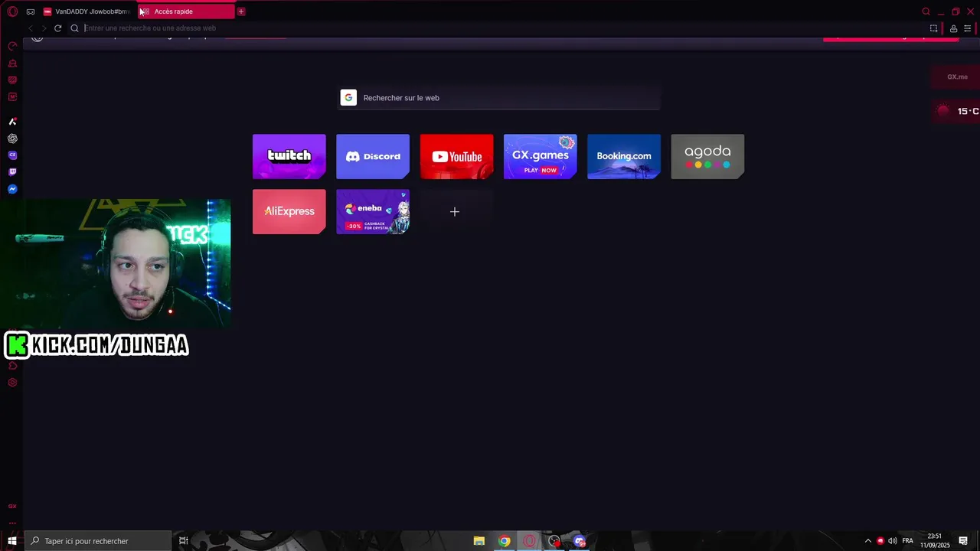
Task: Click Opera GX taskbar icon
Action: pyautogui.click(x=529, y=541)
